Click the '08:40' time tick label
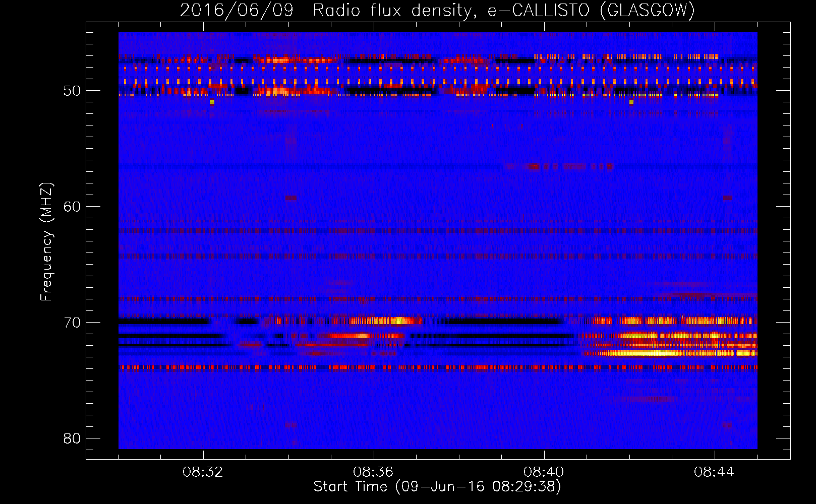 544,472
